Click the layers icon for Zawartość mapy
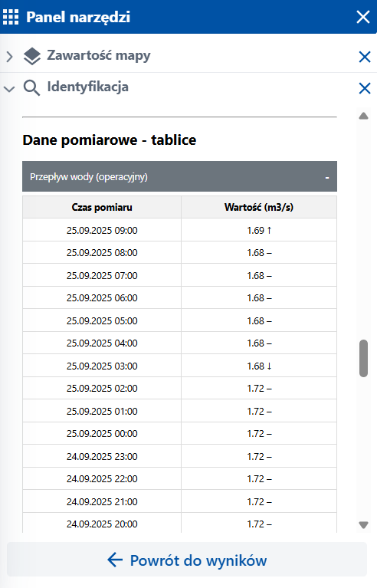The image size is (377, 588). click(x=32, y=56)
